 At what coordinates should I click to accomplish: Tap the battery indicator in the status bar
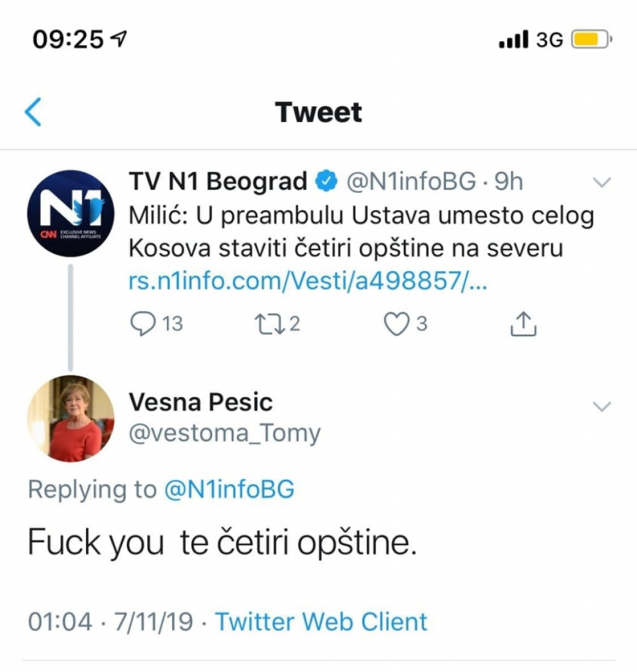tap(590, 39)
